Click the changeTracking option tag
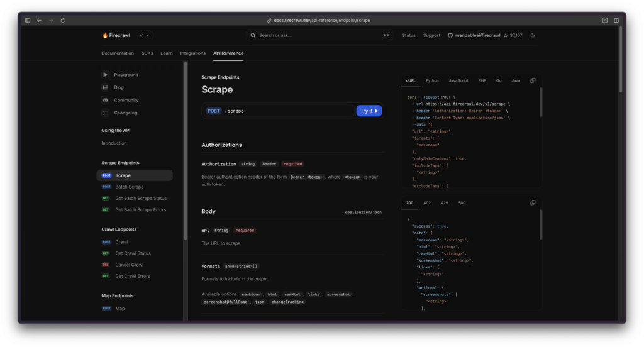The height and width of the screenshot is (347, 644). (287, 302)
